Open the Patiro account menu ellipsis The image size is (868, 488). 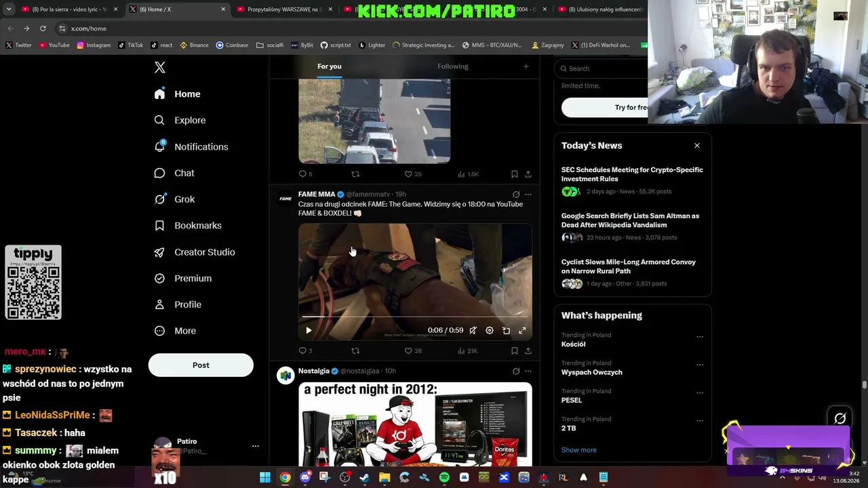[x=255, y=446]
